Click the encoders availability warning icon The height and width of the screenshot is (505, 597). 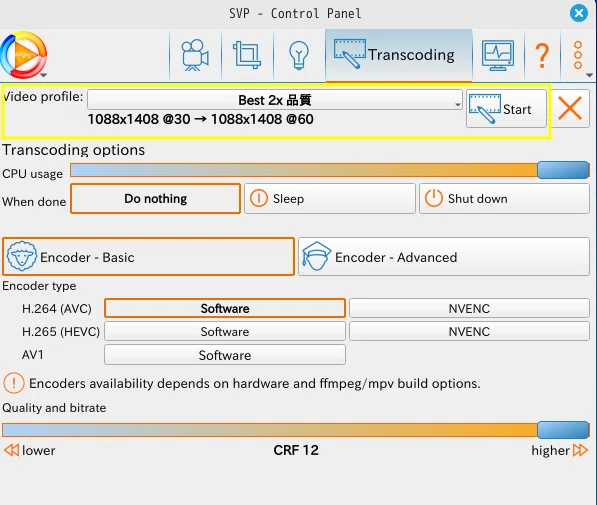(14, 383)
